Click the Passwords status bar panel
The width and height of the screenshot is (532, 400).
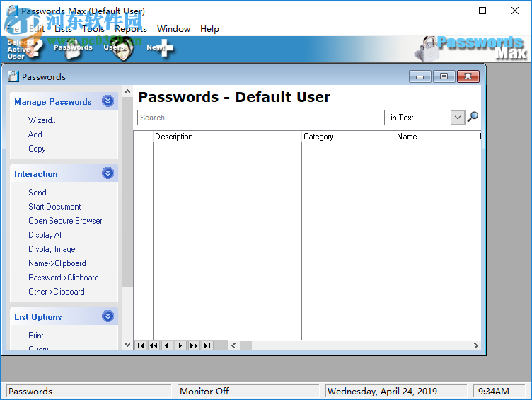89,392
